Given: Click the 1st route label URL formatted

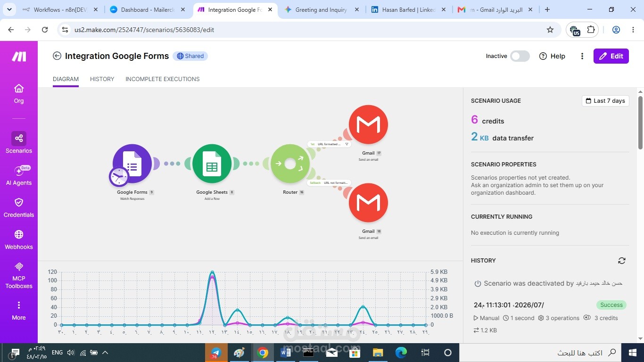Looking at the screenshot, I should 330,144.
